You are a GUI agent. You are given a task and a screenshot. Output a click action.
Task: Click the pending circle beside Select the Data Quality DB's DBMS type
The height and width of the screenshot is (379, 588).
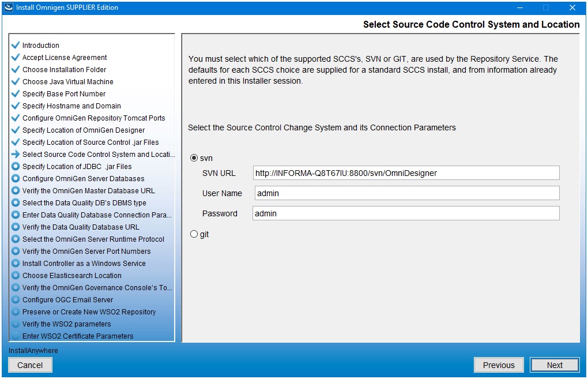[x=16, y=202]
